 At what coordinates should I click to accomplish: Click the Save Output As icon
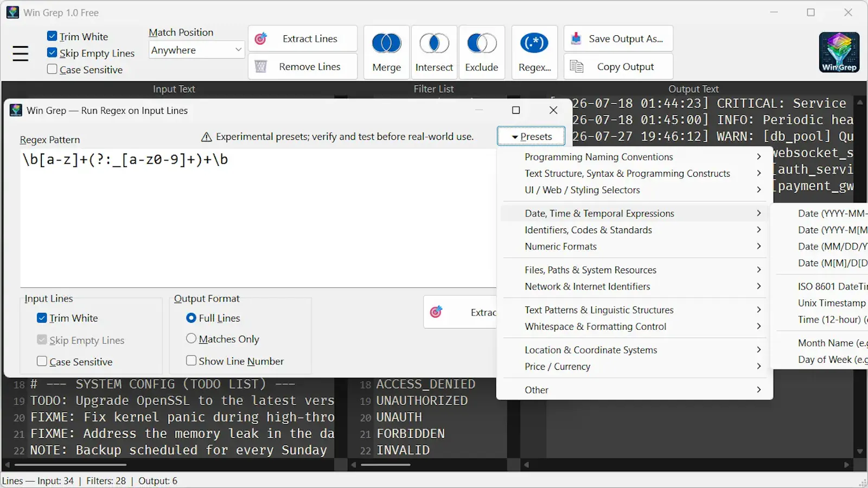tap(576, 38)
